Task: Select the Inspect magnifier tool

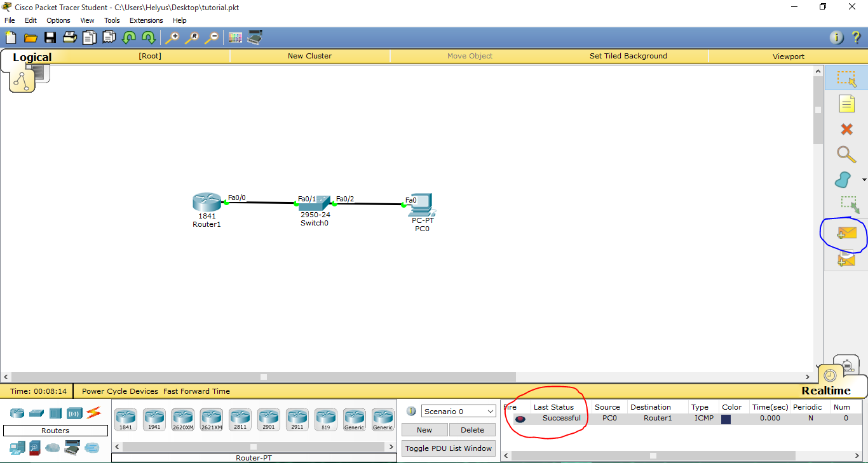Action: [846, 154]
